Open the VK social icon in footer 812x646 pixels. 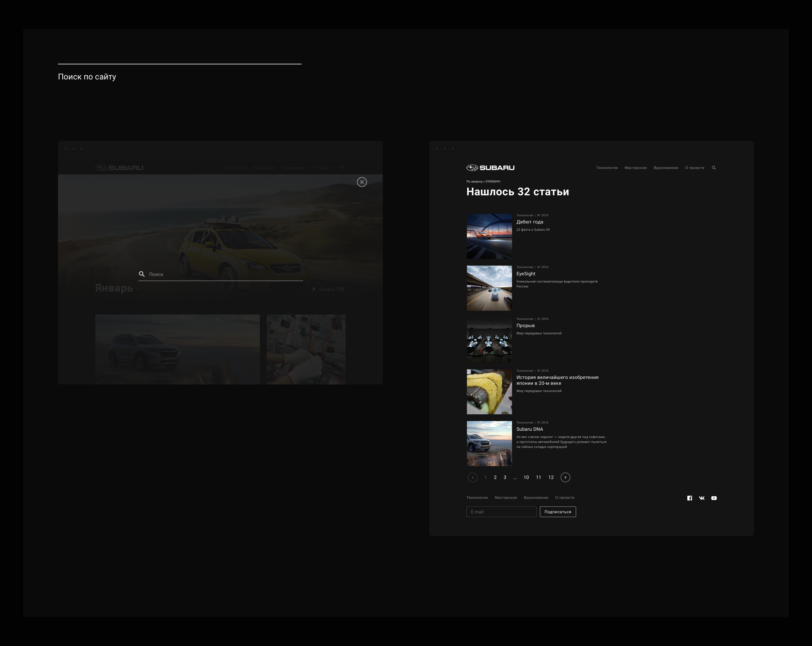702,498
